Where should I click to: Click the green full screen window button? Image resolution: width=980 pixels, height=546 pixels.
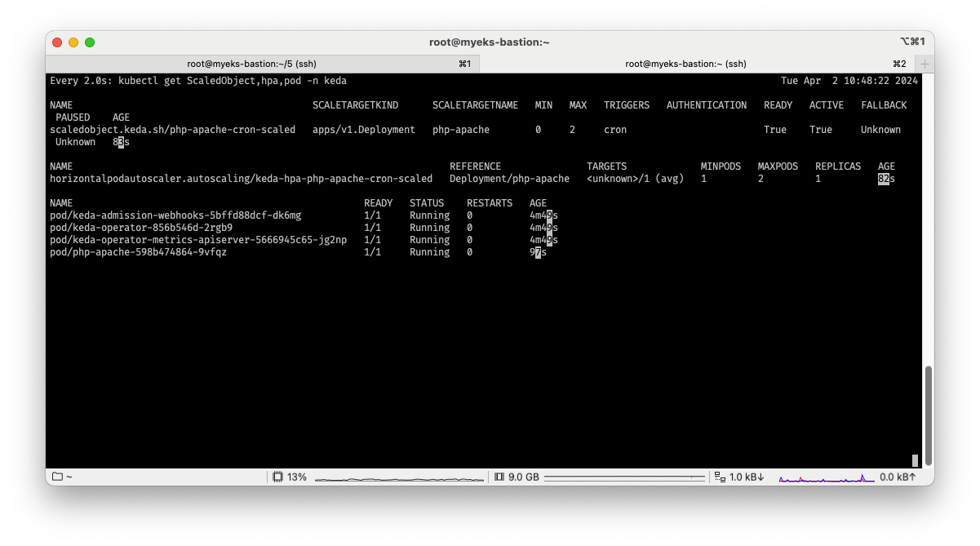tap(90, 42)
